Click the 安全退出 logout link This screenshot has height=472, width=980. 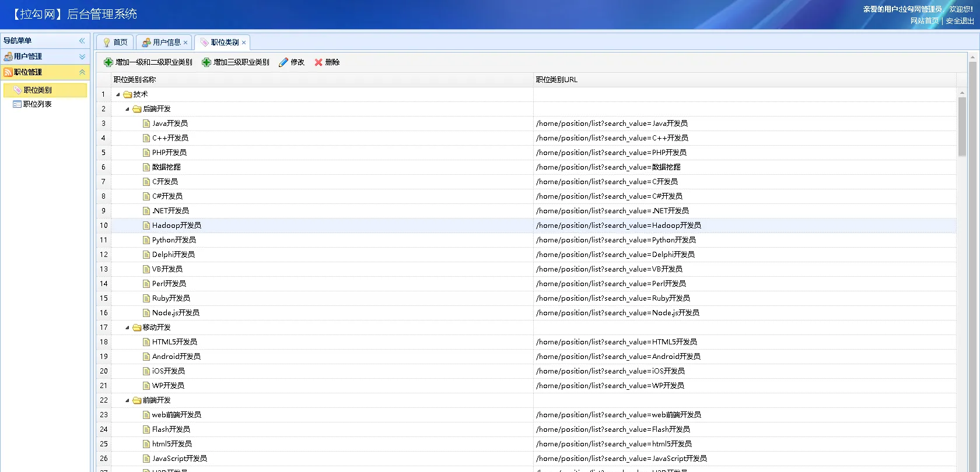coord(960,21)
